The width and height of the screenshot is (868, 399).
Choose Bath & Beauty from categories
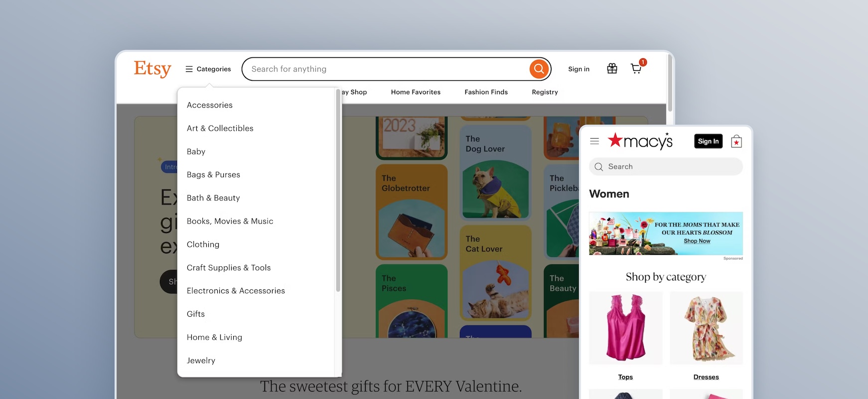coord(213,198)
